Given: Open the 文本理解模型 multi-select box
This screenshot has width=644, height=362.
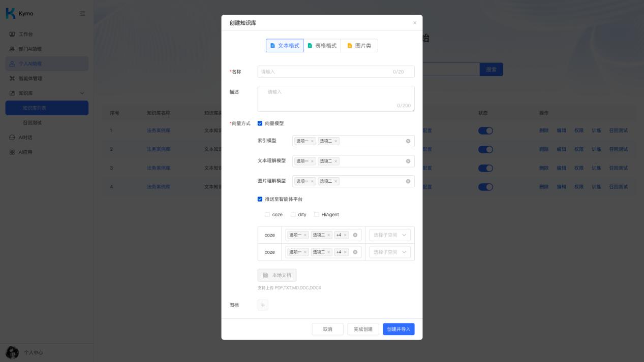Looking at the screenshot, I should click(353, 161).
